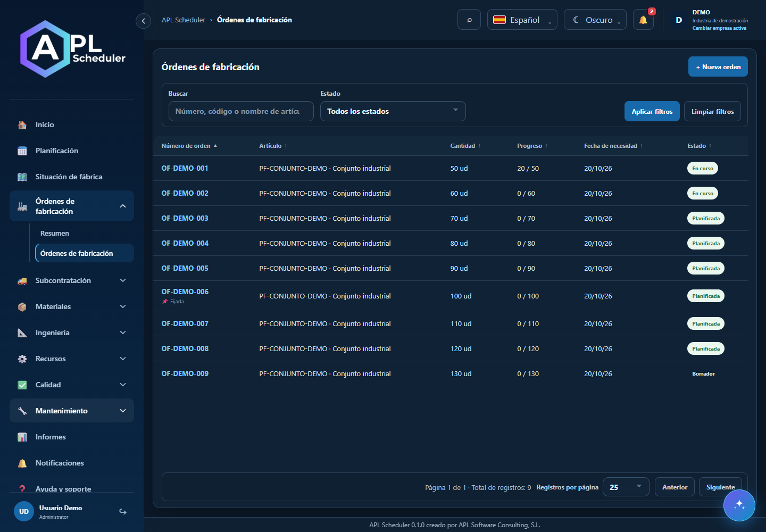Log out using the arrow beside Usuario Demo

pos(123,512)
